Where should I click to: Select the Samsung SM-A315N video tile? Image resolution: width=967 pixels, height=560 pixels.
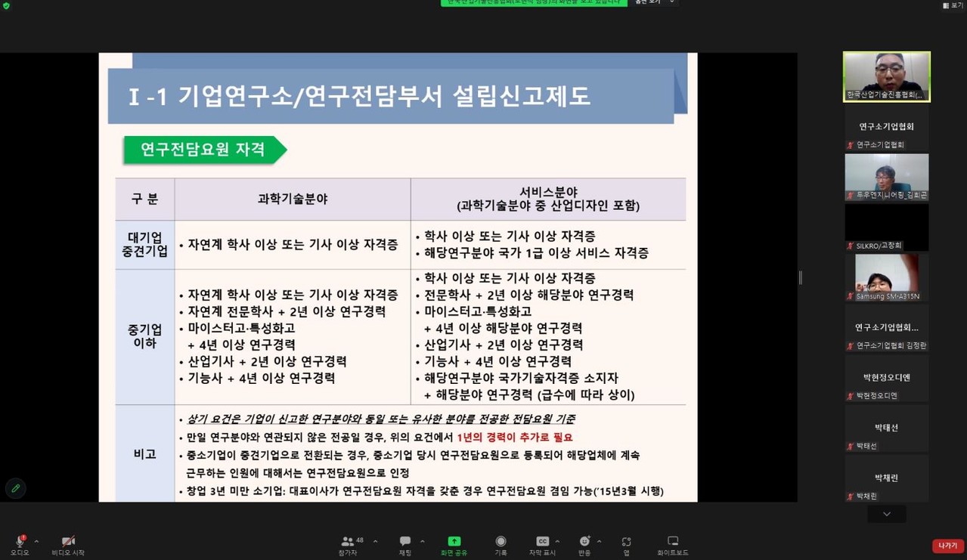pos(887,277)
